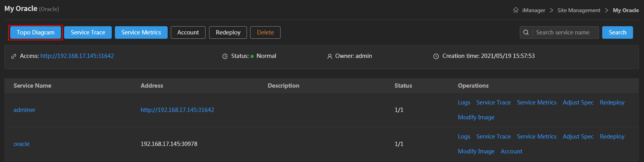Image resolution: width=644 pixels, height=162 pixels.
Task: Click the link icon beside Access
Action: 14,56
